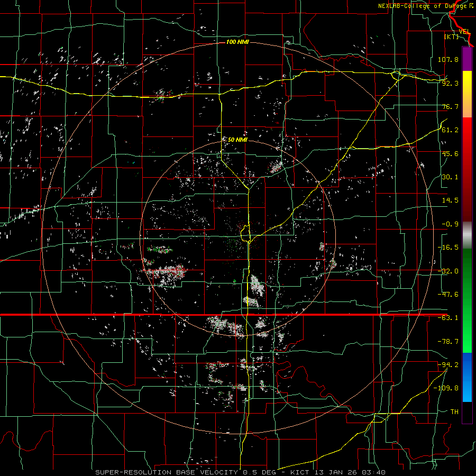This screenshot has height=476, width=476.
Task: Click the 107.8 velocity scale value
Action: click(448, 59)
